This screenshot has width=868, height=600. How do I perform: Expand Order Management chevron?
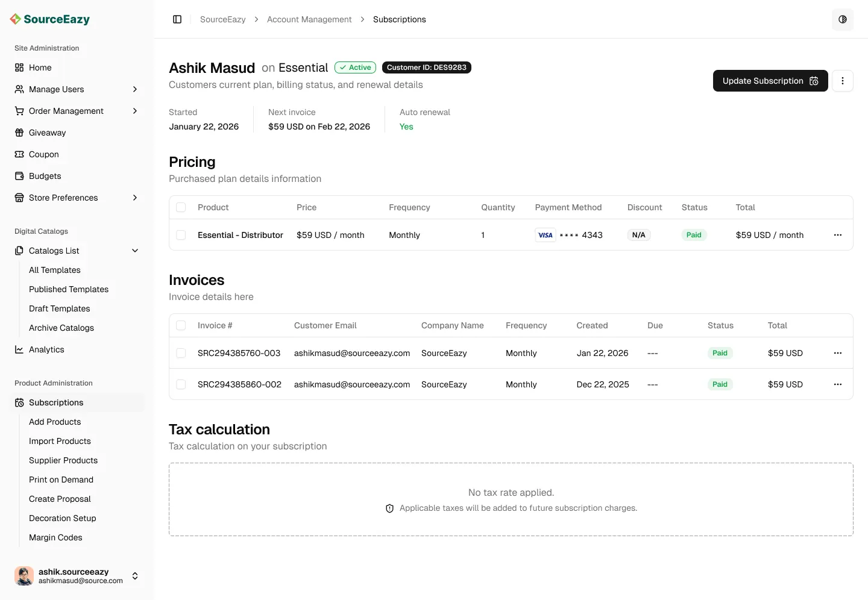[135, 111]
